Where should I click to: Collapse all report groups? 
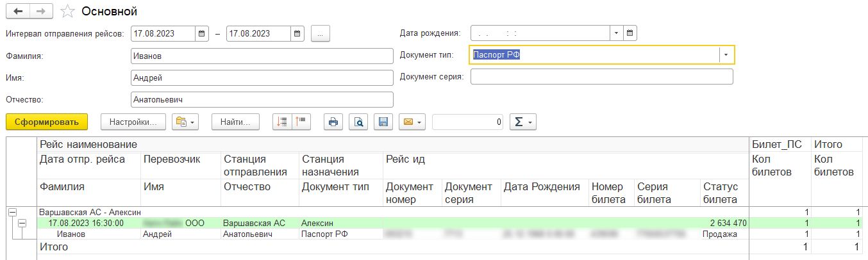[301, 122]
